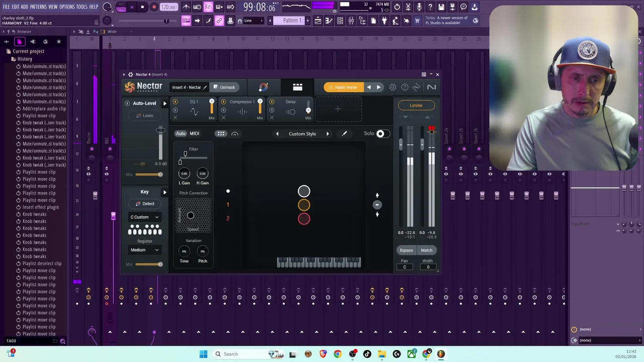644x362 pixels.
Task: Open Nectar help icon
Action: coord(405,87)
